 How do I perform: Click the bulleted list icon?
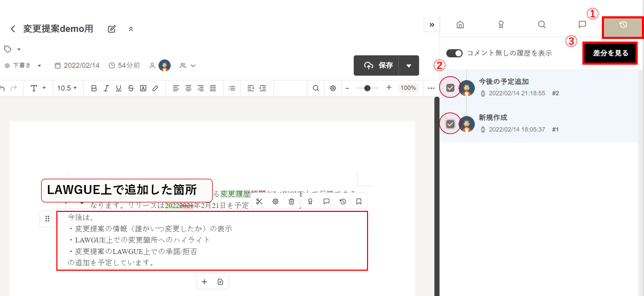232,88
